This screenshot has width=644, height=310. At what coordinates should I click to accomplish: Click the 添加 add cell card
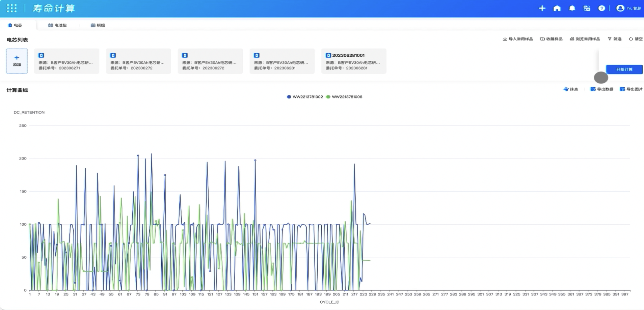tap(17, 61)
